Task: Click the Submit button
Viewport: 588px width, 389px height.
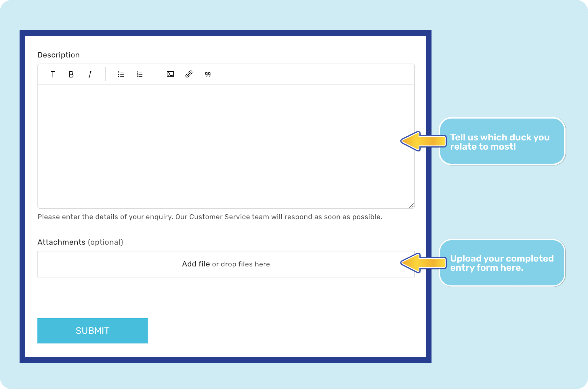Action: [92, 331]
